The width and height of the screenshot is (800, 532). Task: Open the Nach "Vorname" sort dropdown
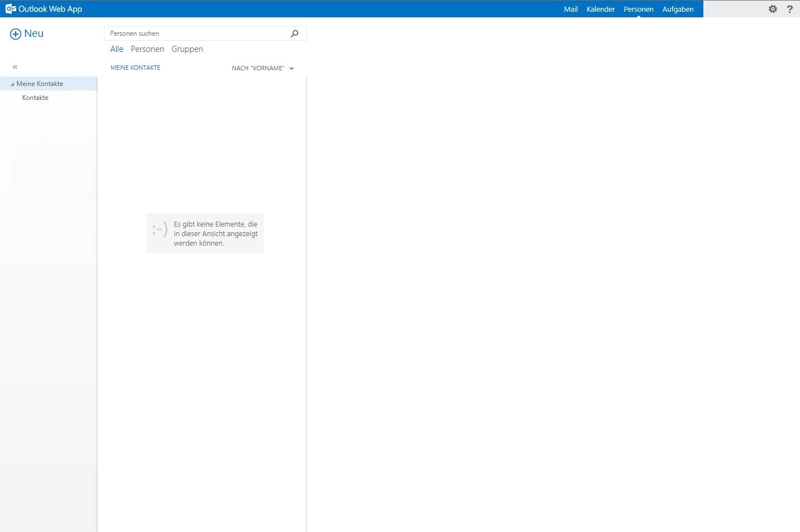pos(263,68)
